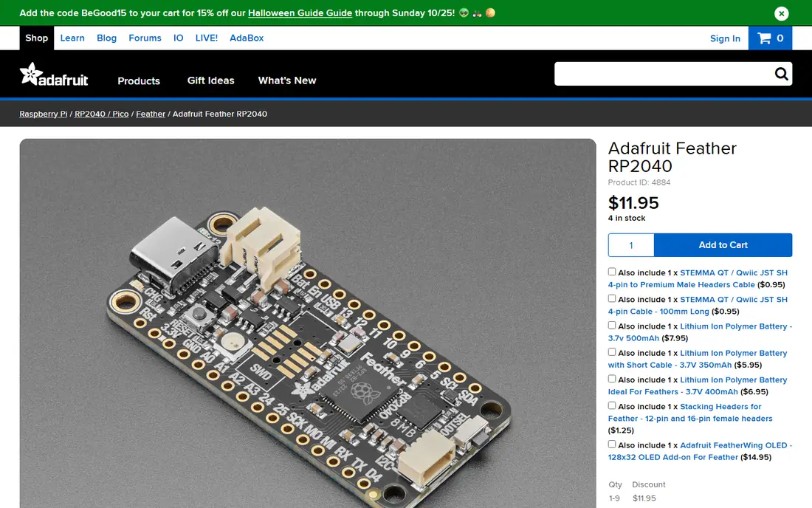The image size is (812, 508).
Task: Click the $11.95 price text
Action: point(633,203)
